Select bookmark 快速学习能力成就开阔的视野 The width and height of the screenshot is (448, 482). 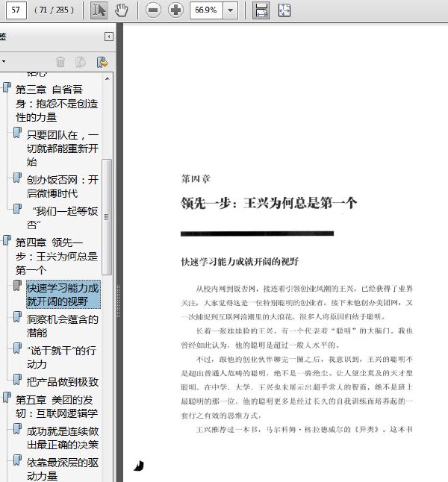coord(63,295)
